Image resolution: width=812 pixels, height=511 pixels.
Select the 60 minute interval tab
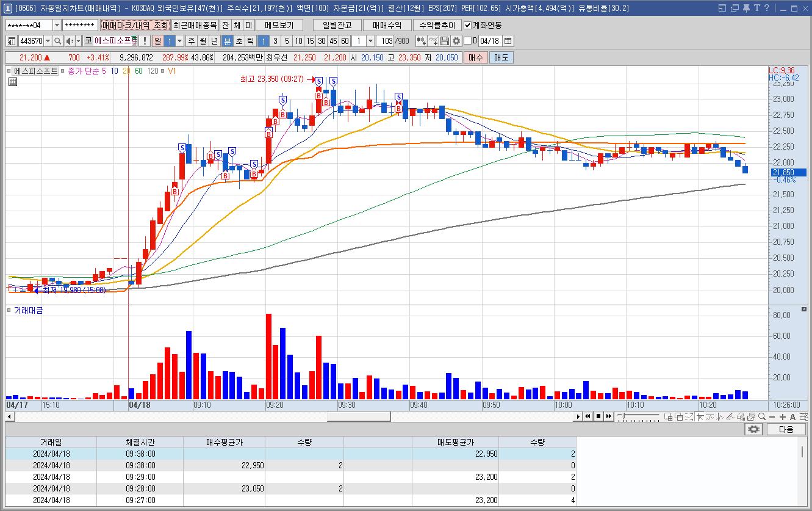345,41
